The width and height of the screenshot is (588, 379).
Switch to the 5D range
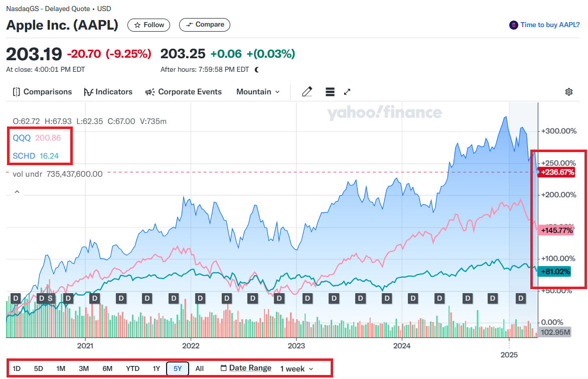tap(39, 368)
